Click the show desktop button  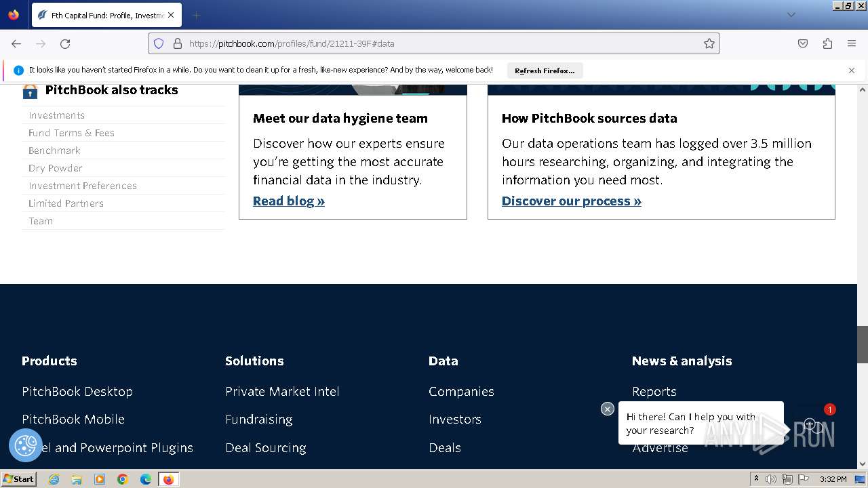pos(860,479)
